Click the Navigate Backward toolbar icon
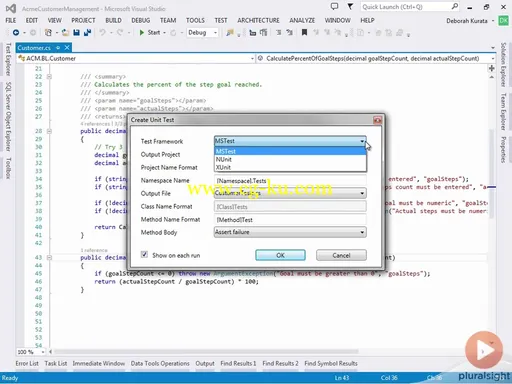 point(16,33)
